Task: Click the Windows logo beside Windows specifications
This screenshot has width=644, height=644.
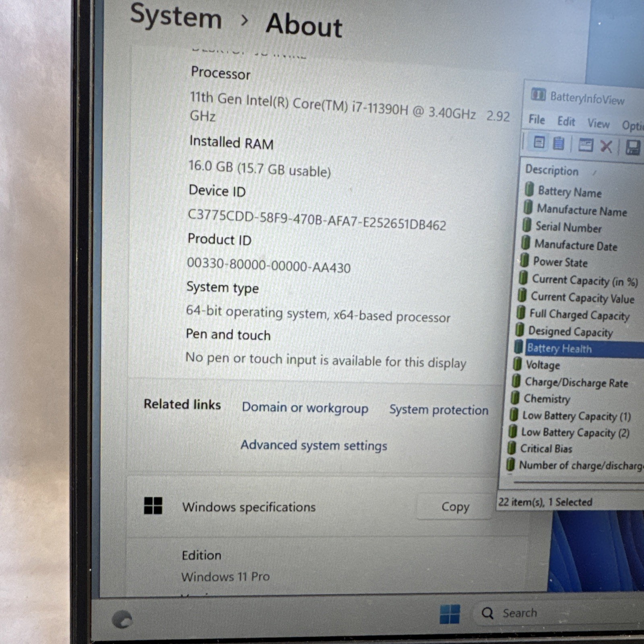Action: click(x=153, y=506)
